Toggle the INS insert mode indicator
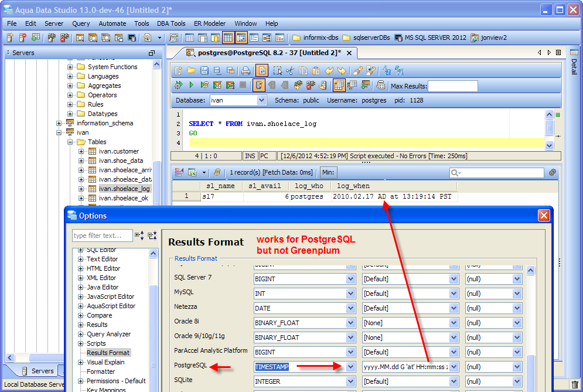This screenshot has height=392, width=583. coord(250,156)
